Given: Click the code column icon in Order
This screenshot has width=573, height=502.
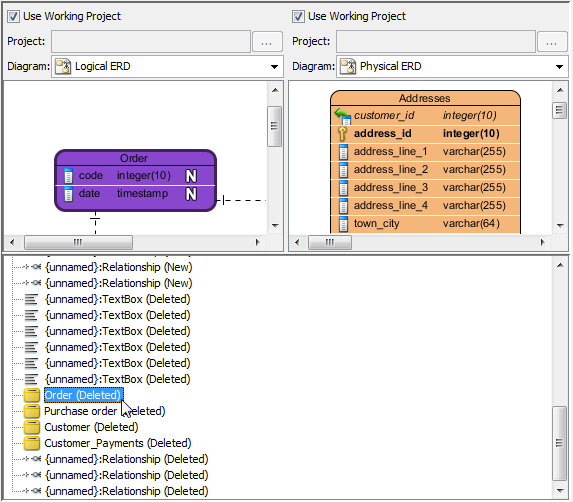Looking at the screenshot, I should [x=68, y=176].
